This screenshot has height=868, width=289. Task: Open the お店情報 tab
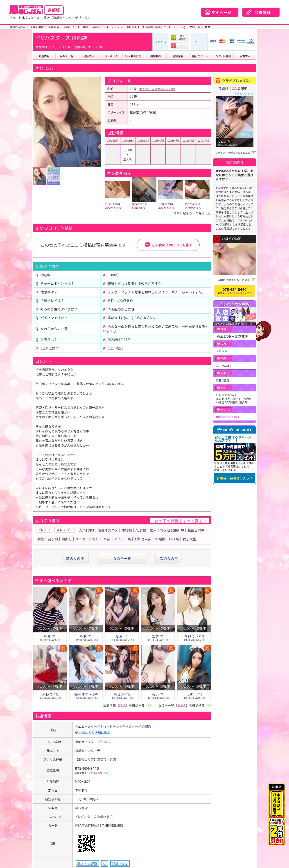point(44,56)
